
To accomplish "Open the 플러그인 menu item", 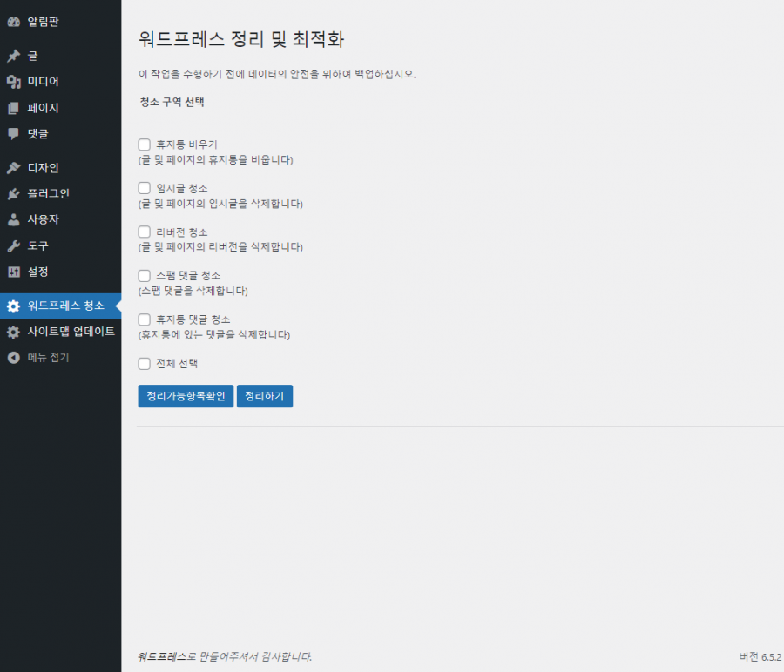I will click(x=60, y=194).
